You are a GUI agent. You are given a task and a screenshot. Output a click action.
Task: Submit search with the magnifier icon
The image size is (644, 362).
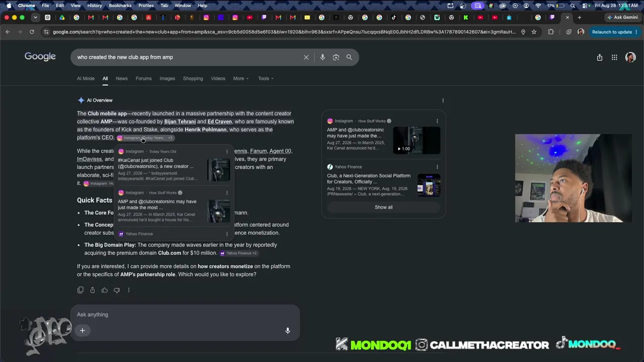[349, 57]
